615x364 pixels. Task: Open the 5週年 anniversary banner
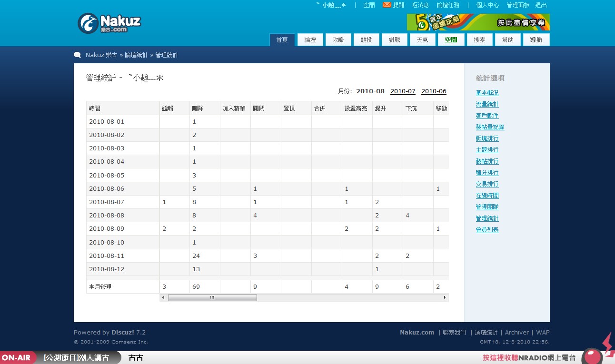pos(478,22)
